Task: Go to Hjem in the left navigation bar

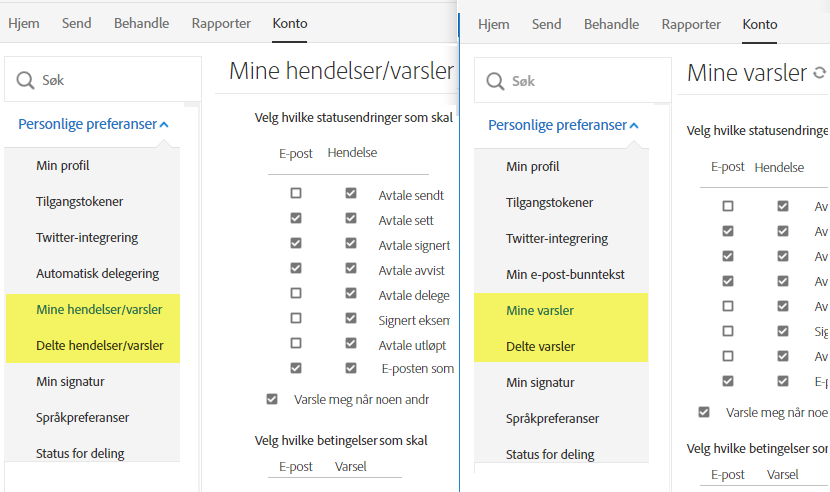Action: click(x=23, y=23)
